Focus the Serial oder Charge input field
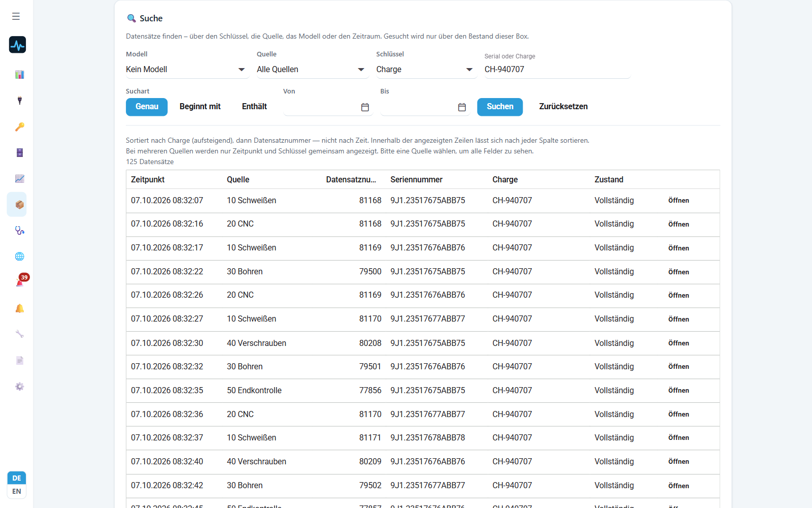Image resolution: width=812 pixels, height=508 pixels. click(557, 70)
